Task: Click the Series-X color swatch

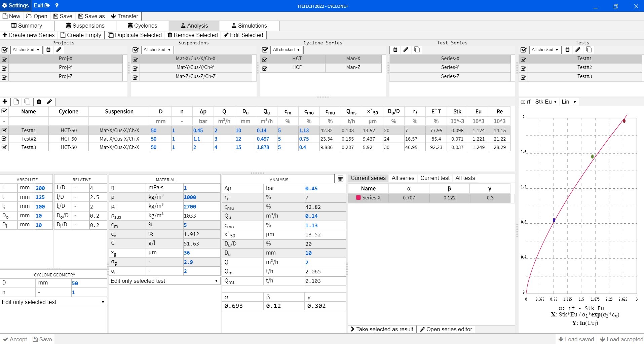Action: [x=358, y=198]
